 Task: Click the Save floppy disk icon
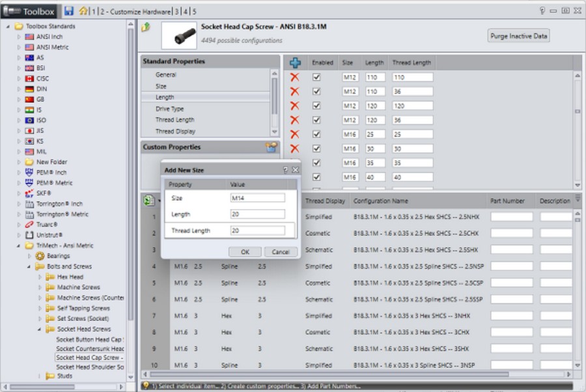[x=69, y=11]
